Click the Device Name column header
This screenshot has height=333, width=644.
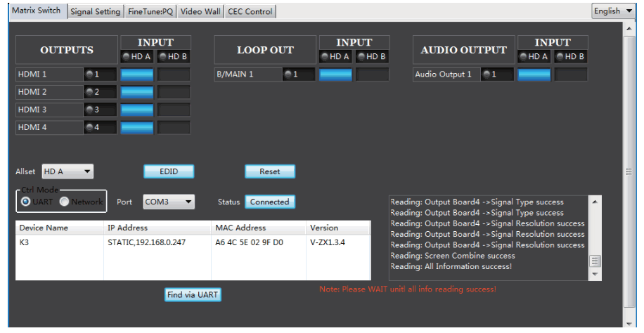59,228
